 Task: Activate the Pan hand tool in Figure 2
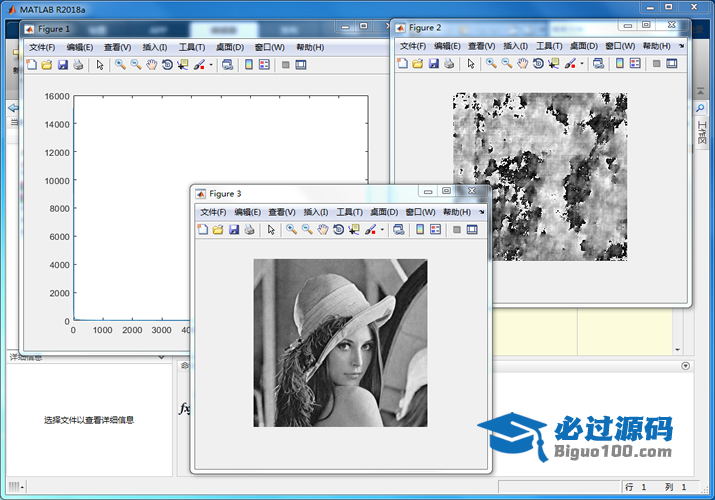pos(522,63)
